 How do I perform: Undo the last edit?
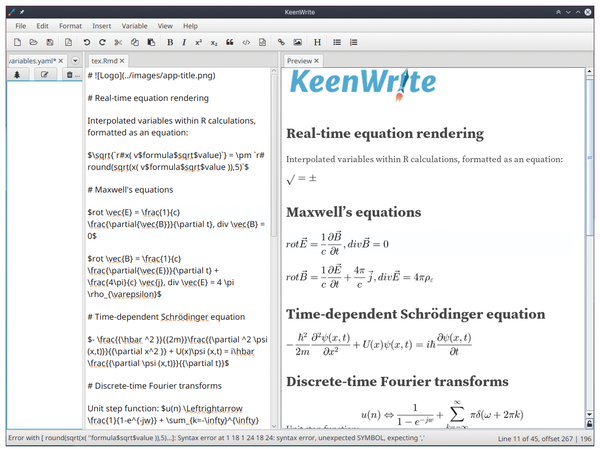[87, 42]
